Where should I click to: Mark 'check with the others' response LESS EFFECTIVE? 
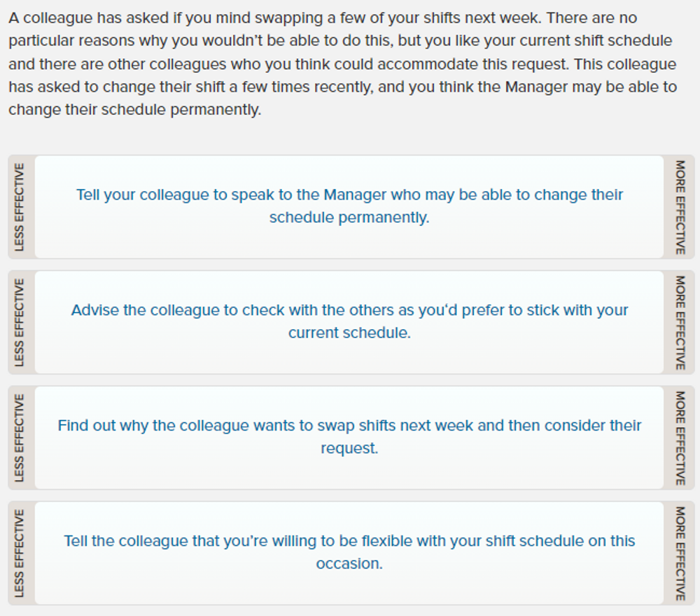(x=22, y=321)
